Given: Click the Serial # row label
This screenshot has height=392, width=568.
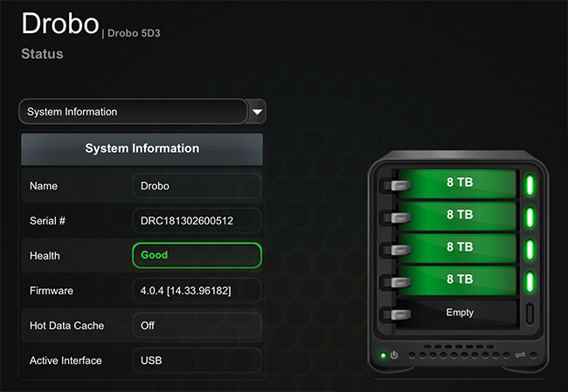Looking at the screenshot, I should (47, 221).
